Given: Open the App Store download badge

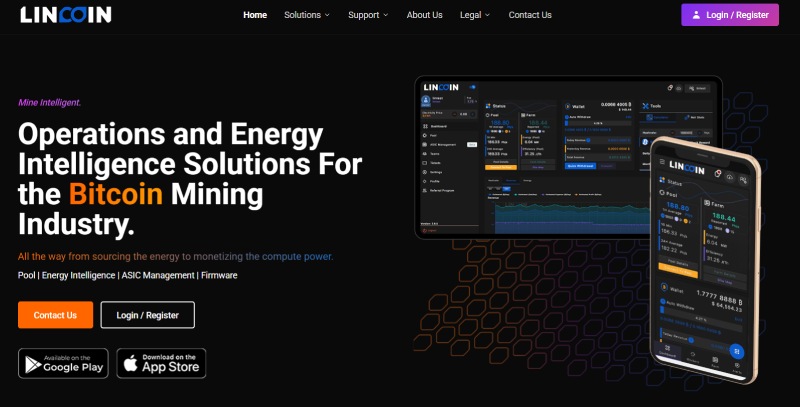Looking at the screenshot, I should click(161, 363).
